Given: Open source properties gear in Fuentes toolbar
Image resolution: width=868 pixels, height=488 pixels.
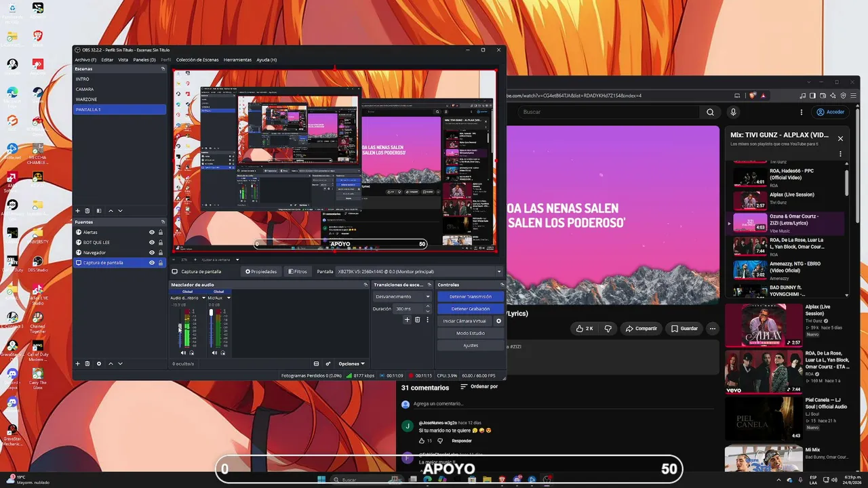Looking at the screenshot, I should tap(99, 364).
